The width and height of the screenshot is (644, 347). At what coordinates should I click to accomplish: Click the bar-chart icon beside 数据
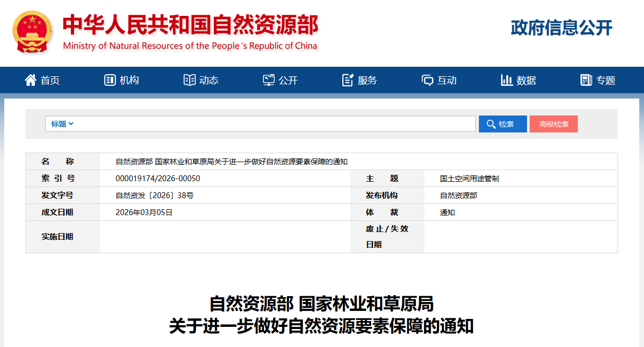tap(506, 79)
